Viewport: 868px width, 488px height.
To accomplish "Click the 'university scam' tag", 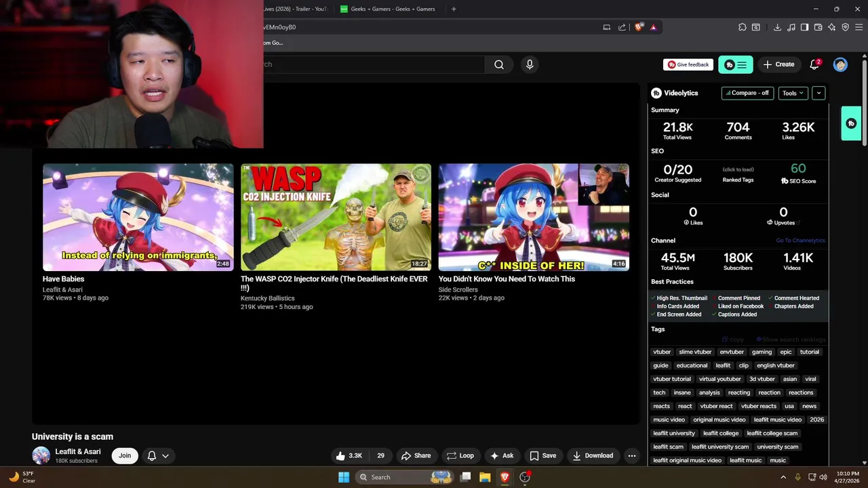I will [777, 447].
